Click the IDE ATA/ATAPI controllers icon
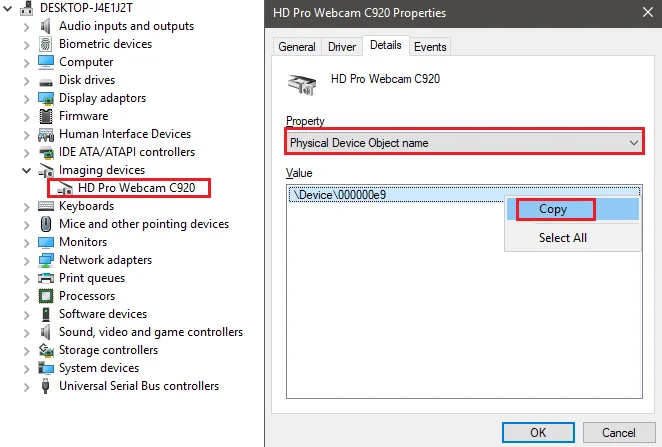The width and height of the screenshot is (662, 447). click(46, 152)
